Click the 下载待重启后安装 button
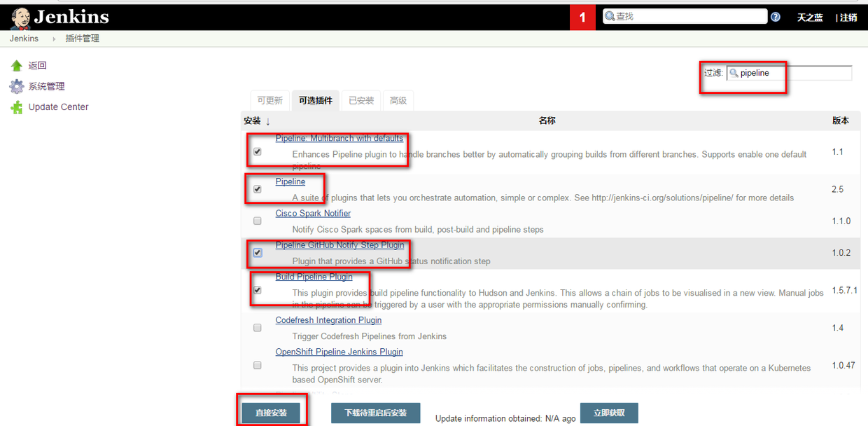 coord(375,413)
